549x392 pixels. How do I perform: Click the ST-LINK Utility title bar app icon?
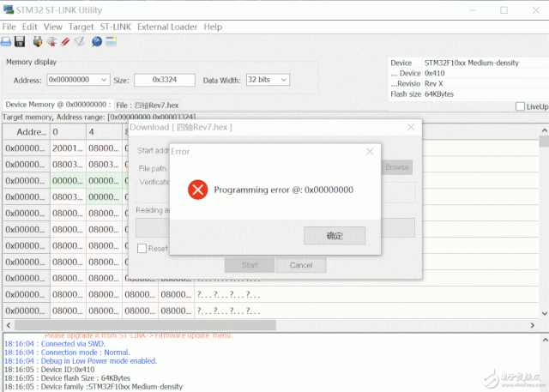(8, 9)
